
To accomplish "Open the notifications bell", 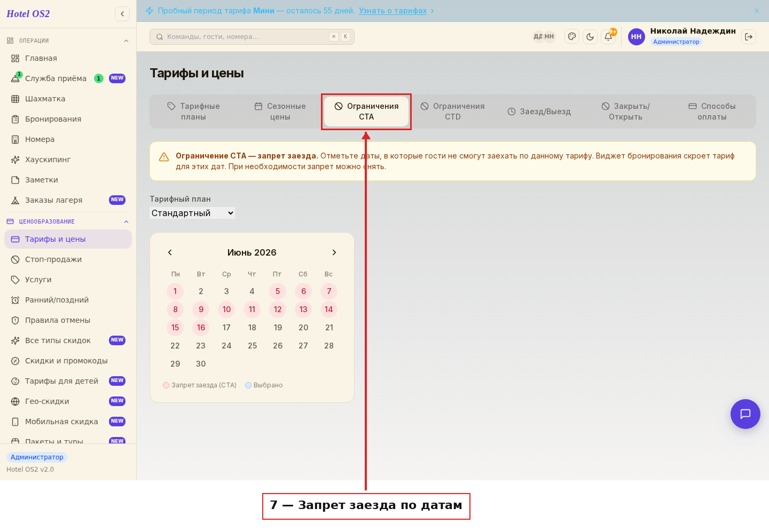I will coord(608,37).
